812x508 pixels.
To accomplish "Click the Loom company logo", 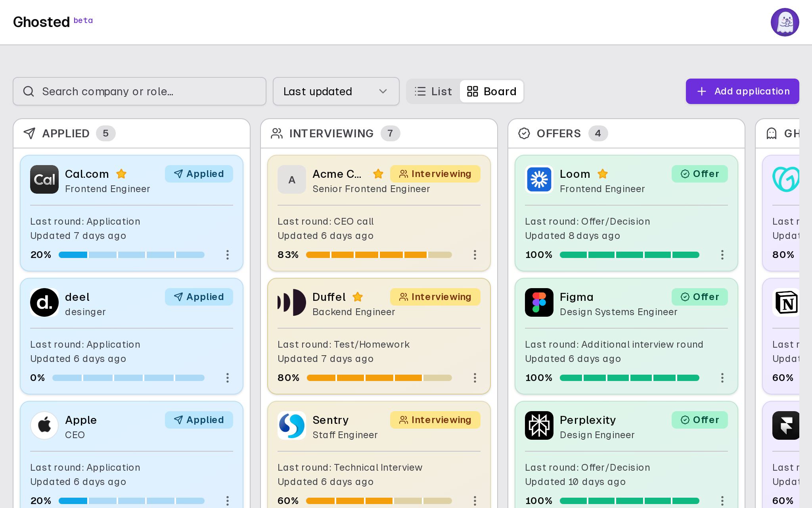I will pyautogui.click(x=539, y=179).
